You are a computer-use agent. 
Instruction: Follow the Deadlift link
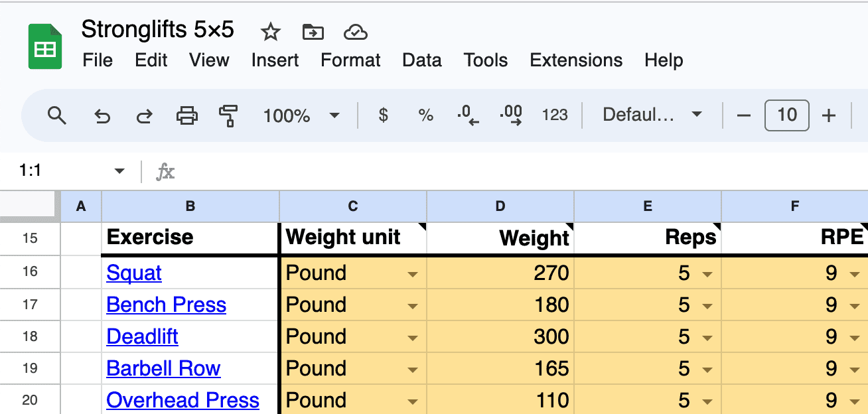(x=142, y=337)
